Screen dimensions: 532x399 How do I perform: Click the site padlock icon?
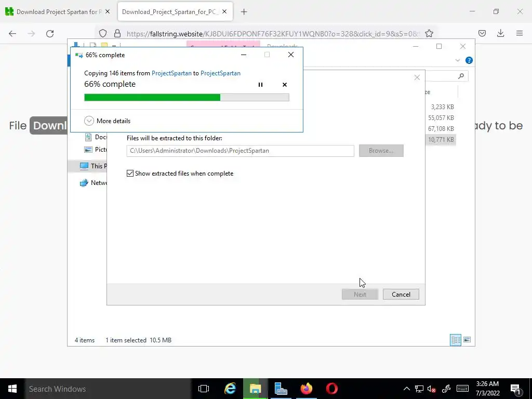point(117,34)
